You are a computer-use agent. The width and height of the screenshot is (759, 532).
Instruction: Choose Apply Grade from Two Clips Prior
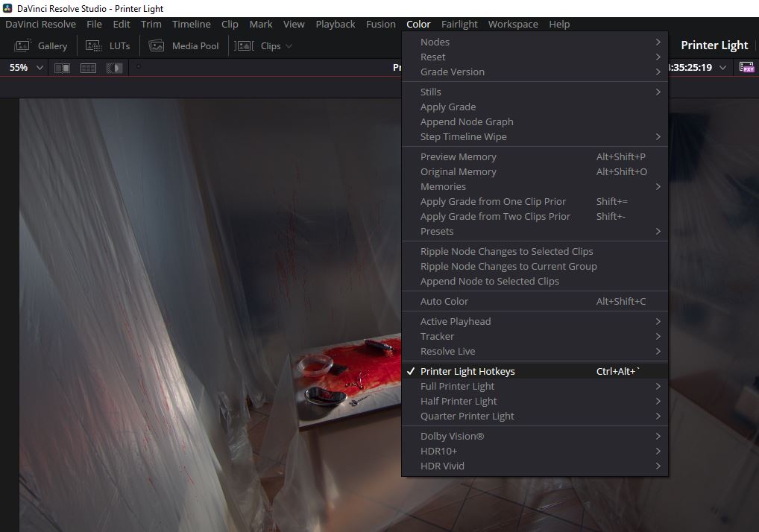point(535,217)
